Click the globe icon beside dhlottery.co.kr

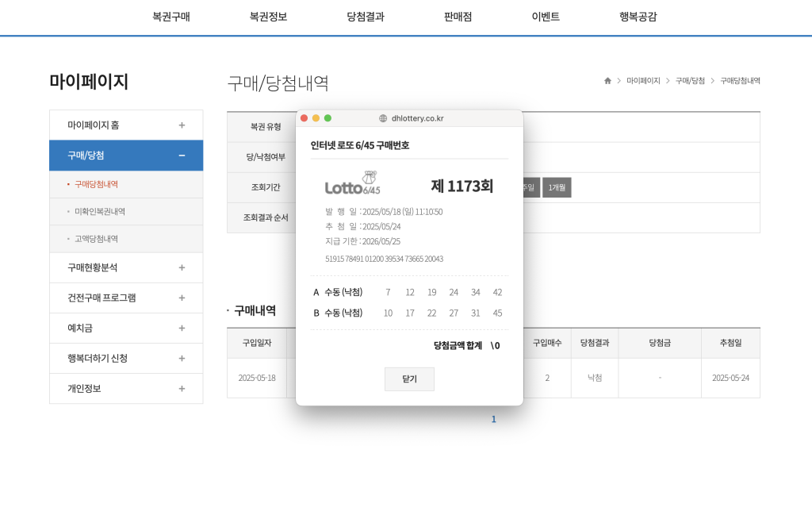pyautogui.click(x=383, y=118)
